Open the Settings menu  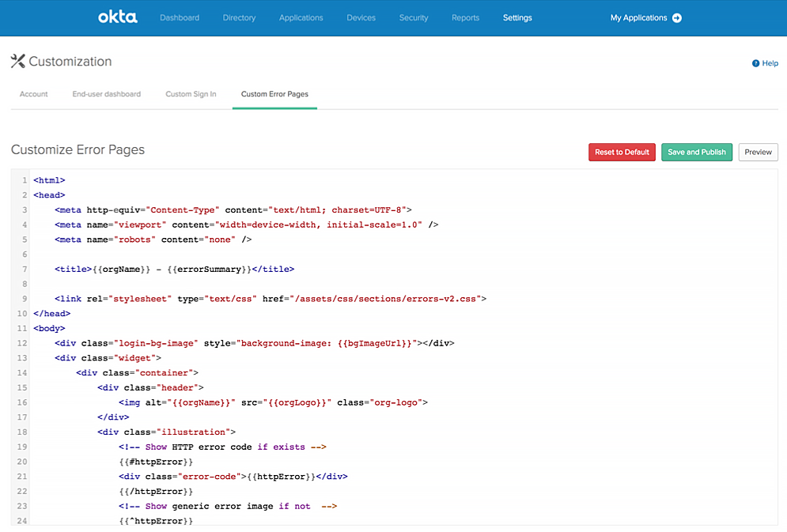click(517, 17)
